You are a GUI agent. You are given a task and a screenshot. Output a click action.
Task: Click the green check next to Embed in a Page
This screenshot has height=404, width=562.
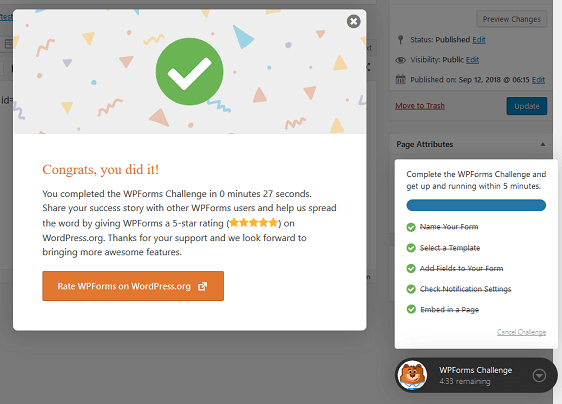pyautogui.click(x=411, y=309)
